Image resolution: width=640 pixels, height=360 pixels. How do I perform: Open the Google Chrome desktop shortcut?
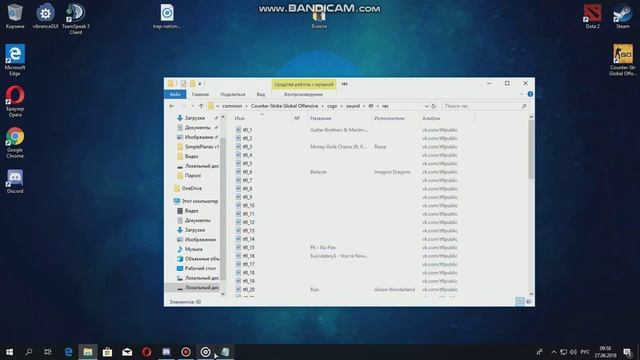point(15,143)
